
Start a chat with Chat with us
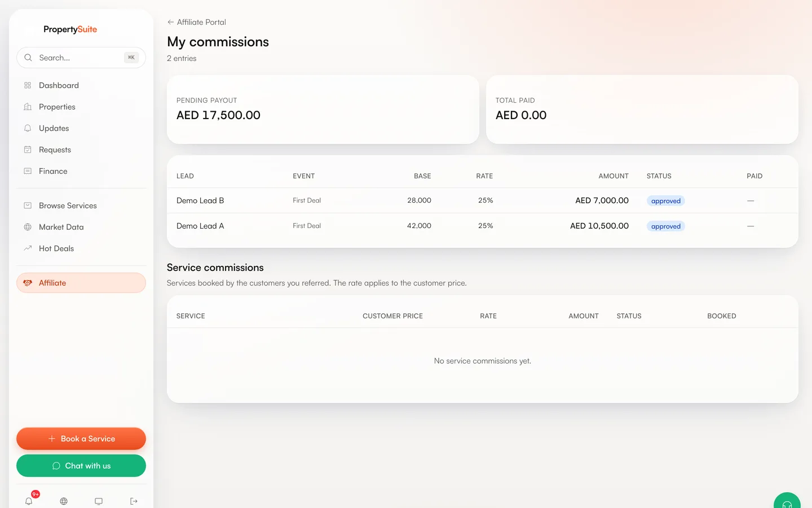coord(81,466)
